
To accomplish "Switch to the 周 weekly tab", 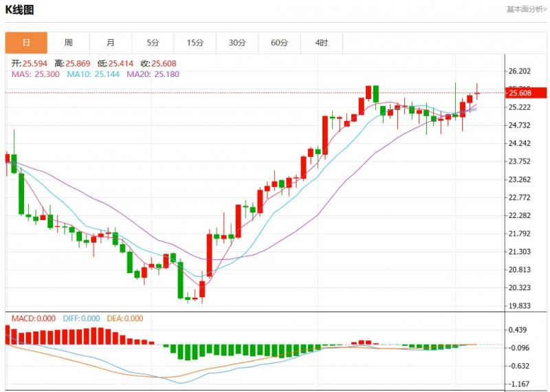I will (68, 43).
